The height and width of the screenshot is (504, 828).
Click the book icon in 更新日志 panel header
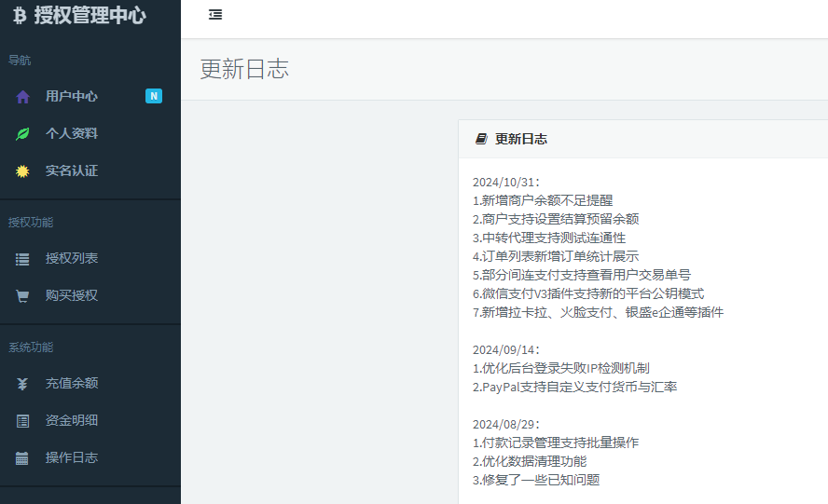(x=481, y=139)
